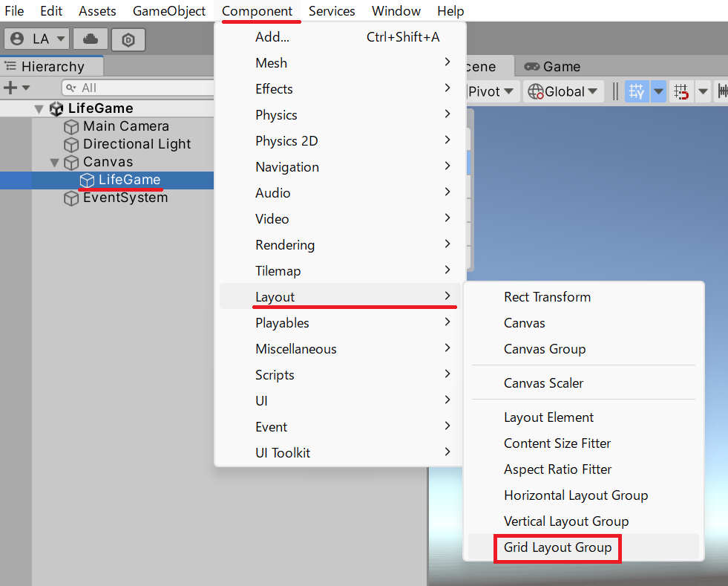This screenshot has width=728, height=586.
Task: Open the LA account dropdown
Action: tap(39, 39)
